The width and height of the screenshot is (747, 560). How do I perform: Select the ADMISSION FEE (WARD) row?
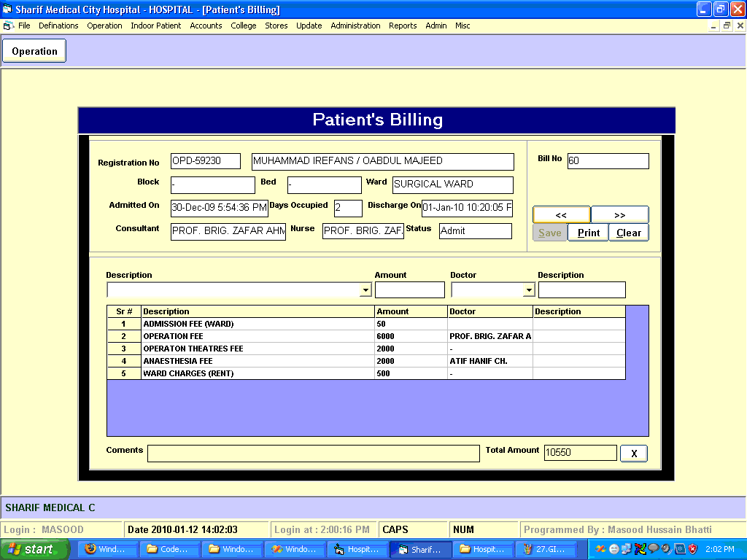tap(366, 324)
